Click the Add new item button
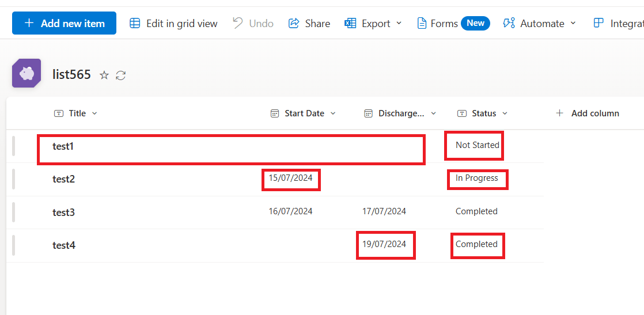The image size is (644, 315). 64,23
